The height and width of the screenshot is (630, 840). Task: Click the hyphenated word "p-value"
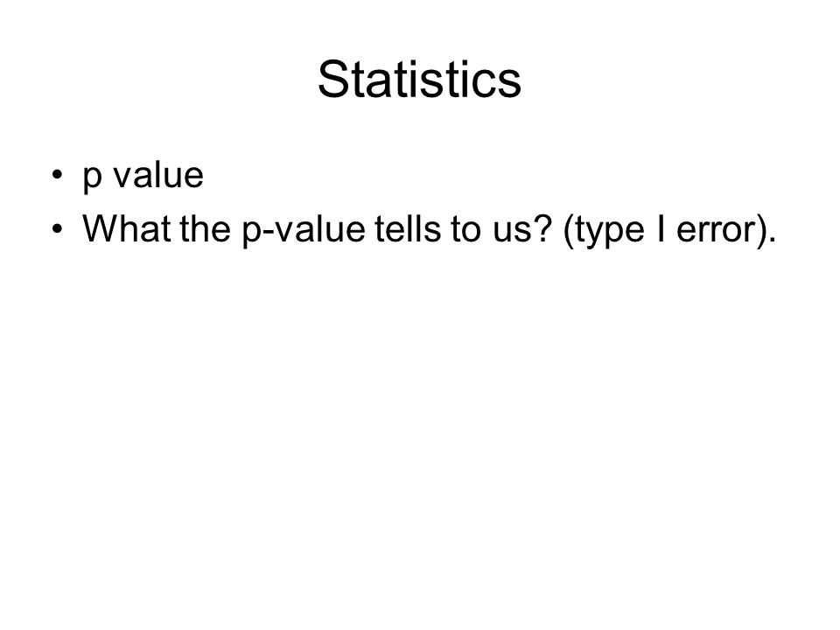click(x=304, y=230)
